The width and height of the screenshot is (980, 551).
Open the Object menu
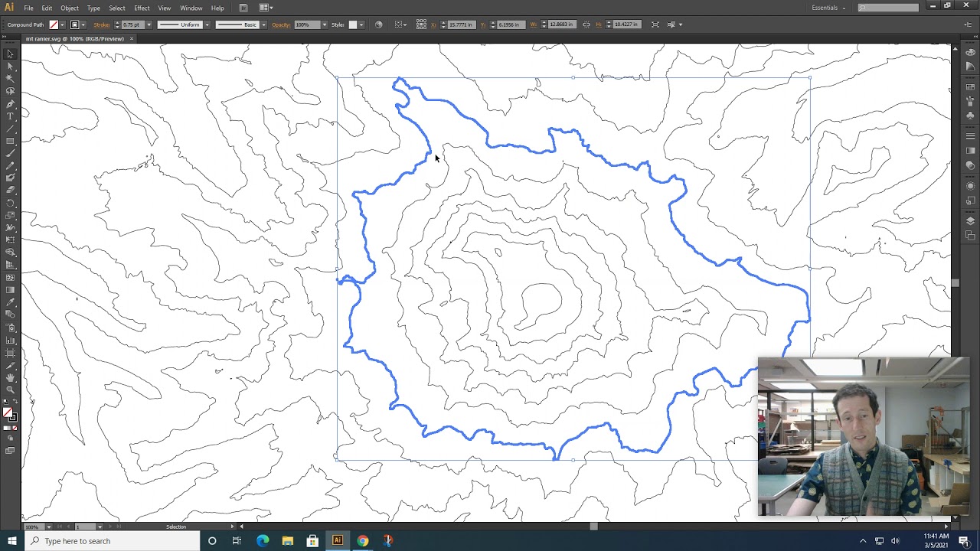70,8
